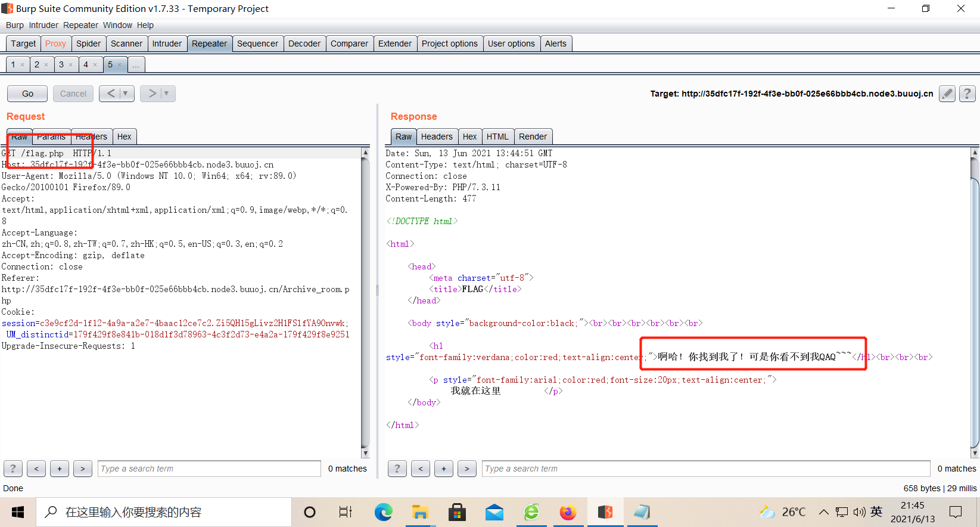This screenshot has height=527, width=980.
Task: Close Repeater tab 5
Action: (120, 65)
